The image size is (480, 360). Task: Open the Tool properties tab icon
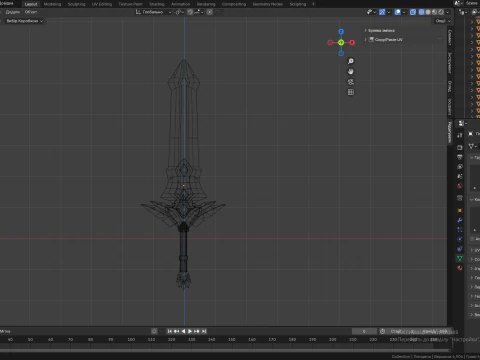click(x=460, y=135)
